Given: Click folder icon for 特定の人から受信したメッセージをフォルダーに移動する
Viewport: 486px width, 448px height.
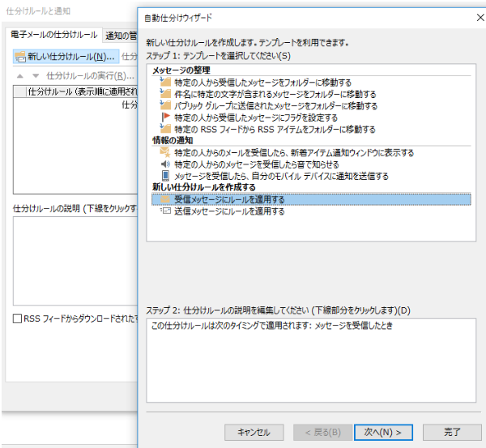Looking at the screenshot, I should tap(165, 82).
